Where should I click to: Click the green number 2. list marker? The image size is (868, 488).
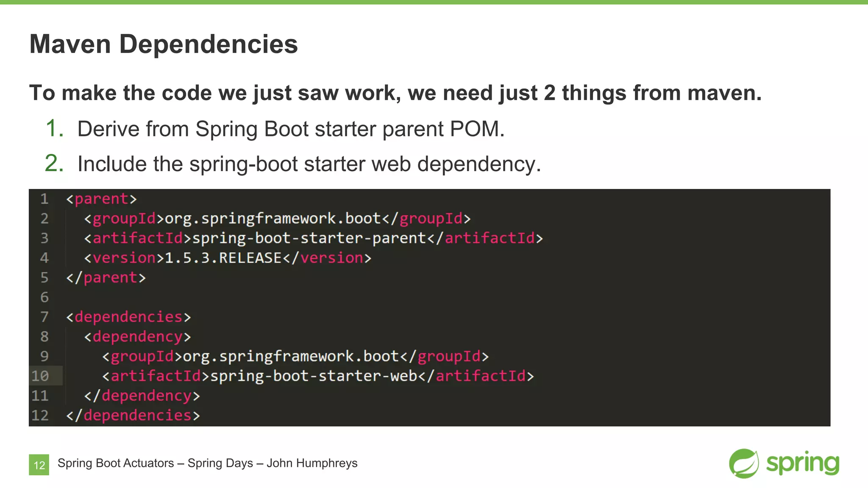pos(54,164)
